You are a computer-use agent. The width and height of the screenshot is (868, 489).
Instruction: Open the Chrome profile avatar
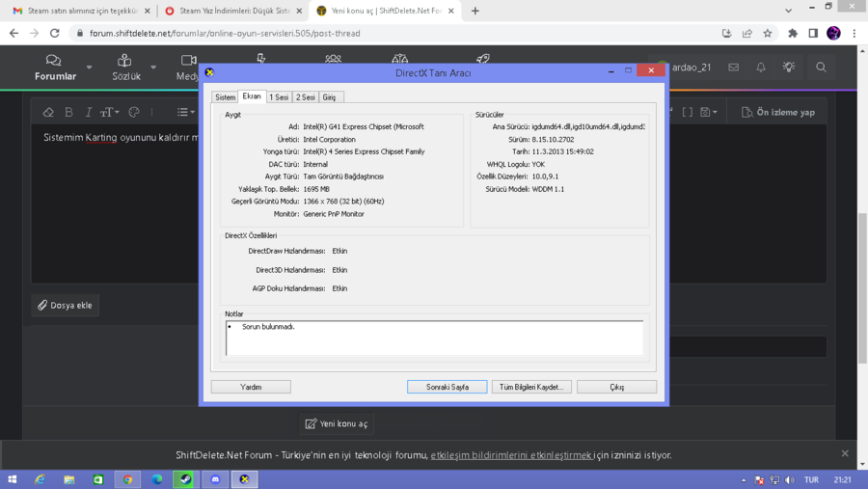coord(833,33)
